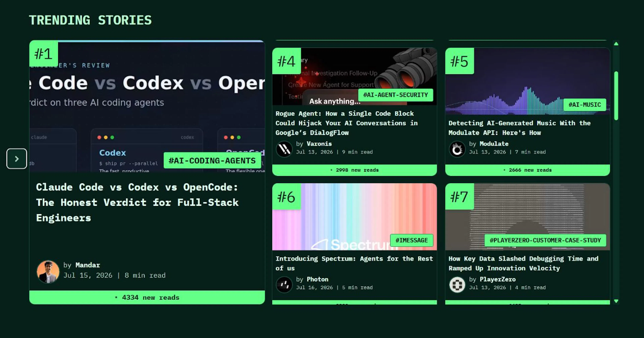Click 'Jul 13, 2026 | 9 min read'
Viewport: 644px width, 338px height.
click(334, 152)
